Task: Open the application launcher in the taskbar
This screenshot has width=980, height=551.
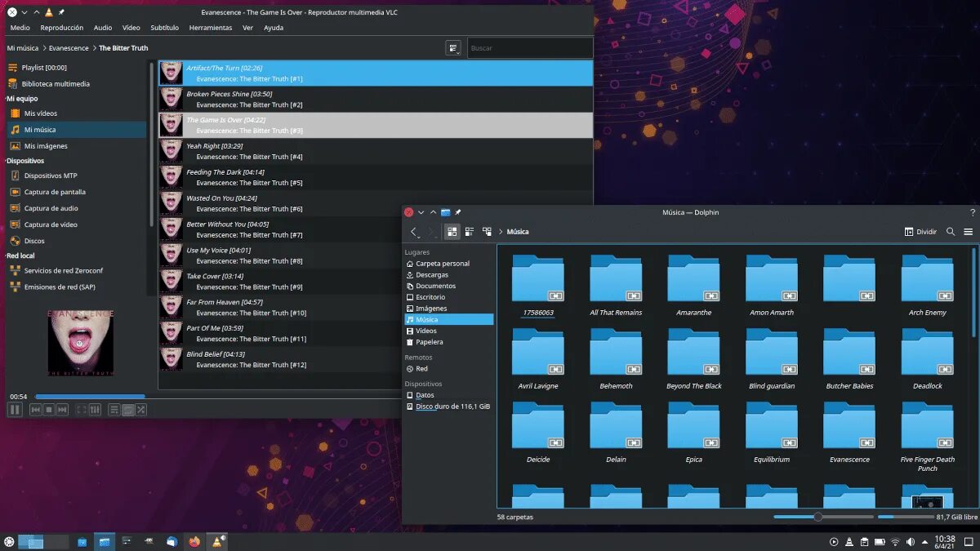Action: (9, 541)
